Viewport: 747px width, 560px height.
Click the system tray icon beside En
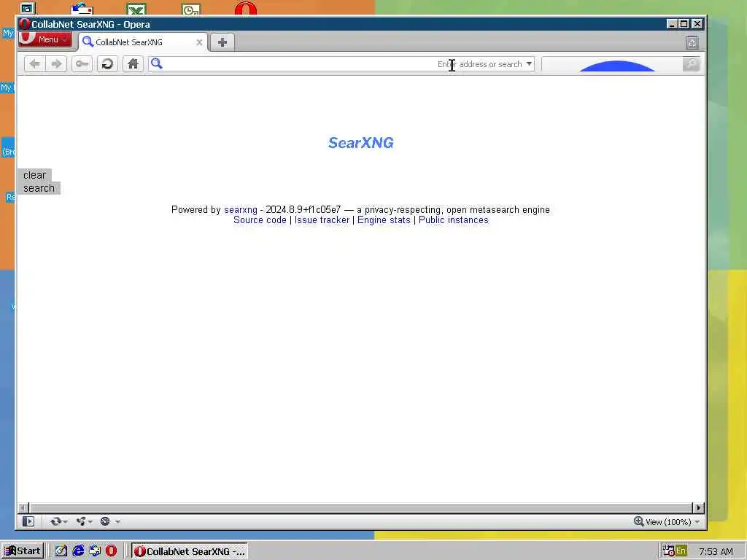click(x=668, y=551)
